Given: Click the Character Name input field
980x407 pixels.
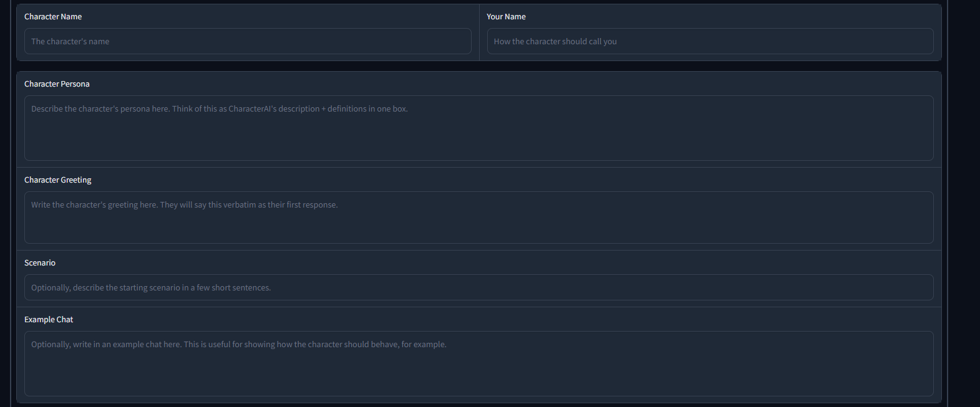Looking at the screenshot, I should [x=248, y=41].
